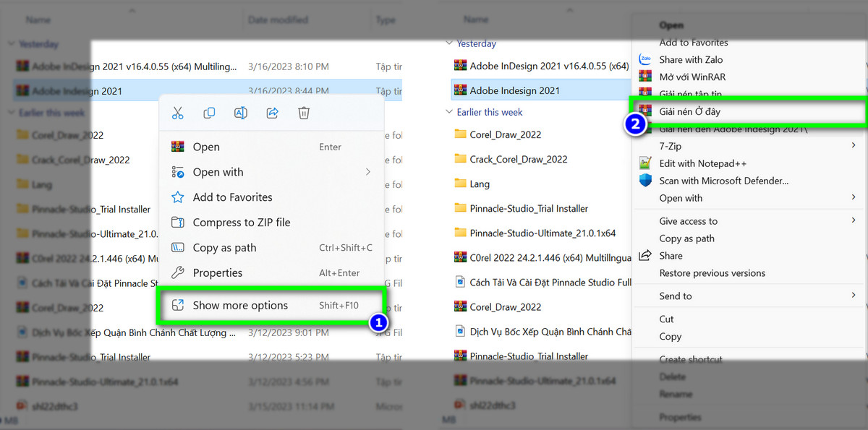
Task: Select Adobe InDesign 2021 v16.4.0.55 file in left window
Action: point(134,66)
